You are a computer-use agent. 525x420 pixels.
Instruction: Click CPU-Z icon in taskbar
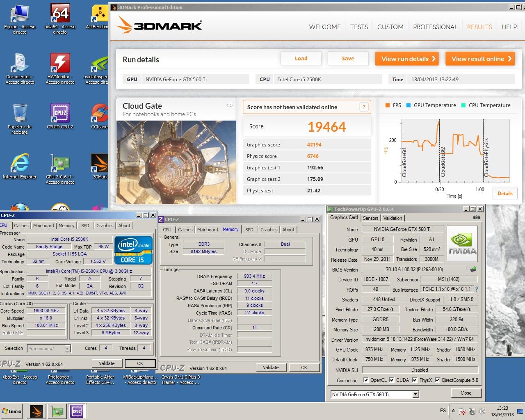pos(77,411)
